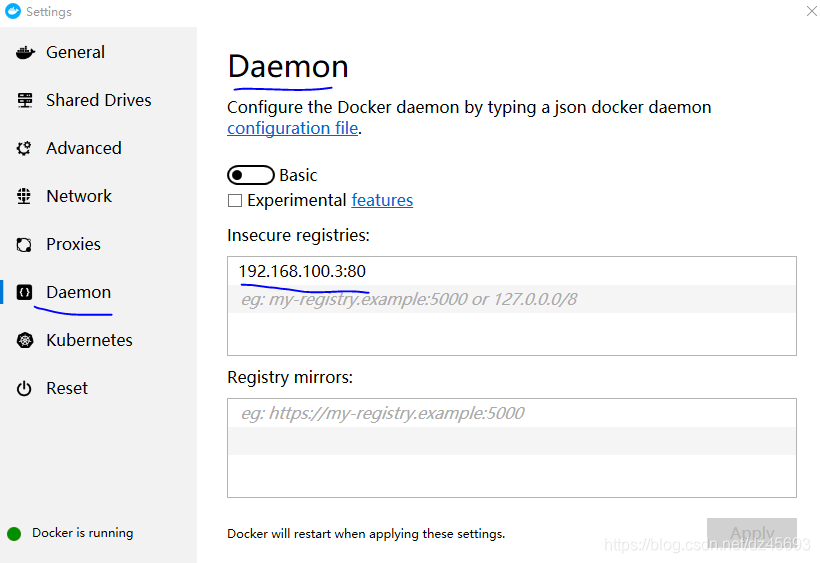Click the Docker logo in title bar
Image resolution: width=820 pixels, height=563 pixels.
pyautogui.click(x=13, y=11)
